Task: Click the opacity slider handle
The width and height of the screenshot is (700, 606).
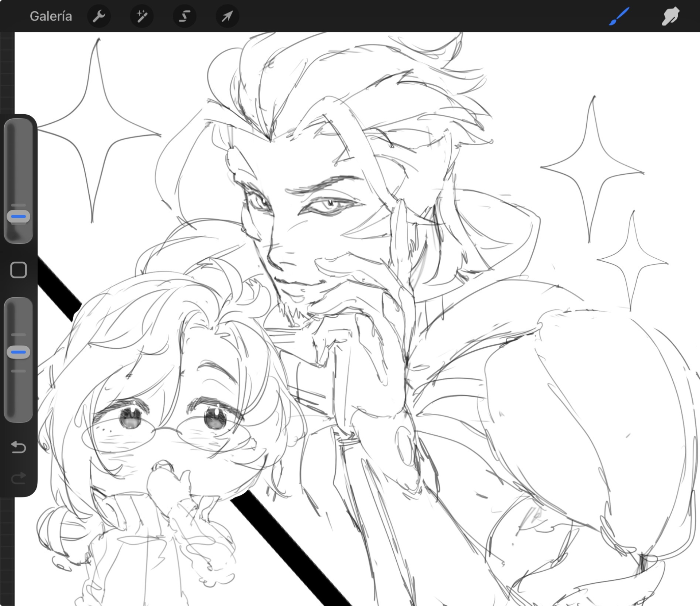Action: tap(18, 352)
